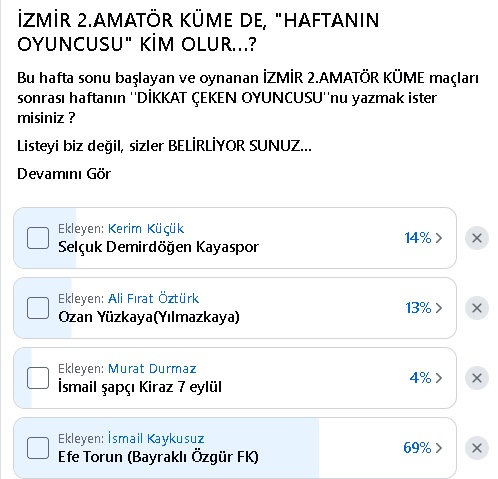The width and height of the screenshot is (498, 479).
Task: Open voter details chevron beside 13%
Action: pyautogui.click(x=439, y=308)
